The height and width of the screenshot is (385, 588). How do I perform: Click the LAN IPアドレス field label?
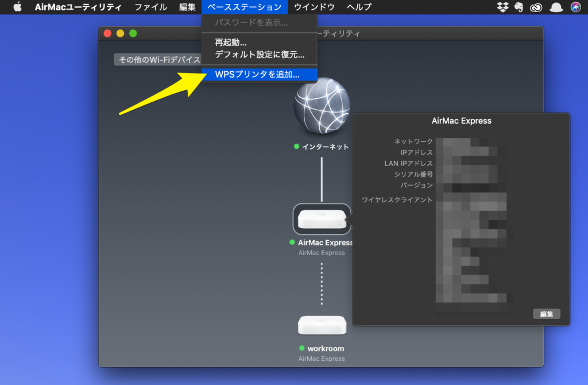pyautogui.click(x=408, y=163)
